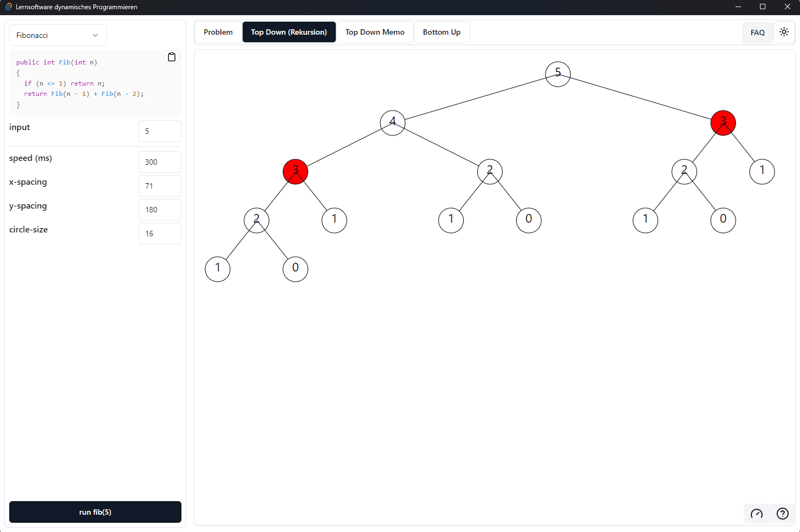
Task: Select the Bottom Up tab
Action: pyautogui.click(x=441, y=31)
